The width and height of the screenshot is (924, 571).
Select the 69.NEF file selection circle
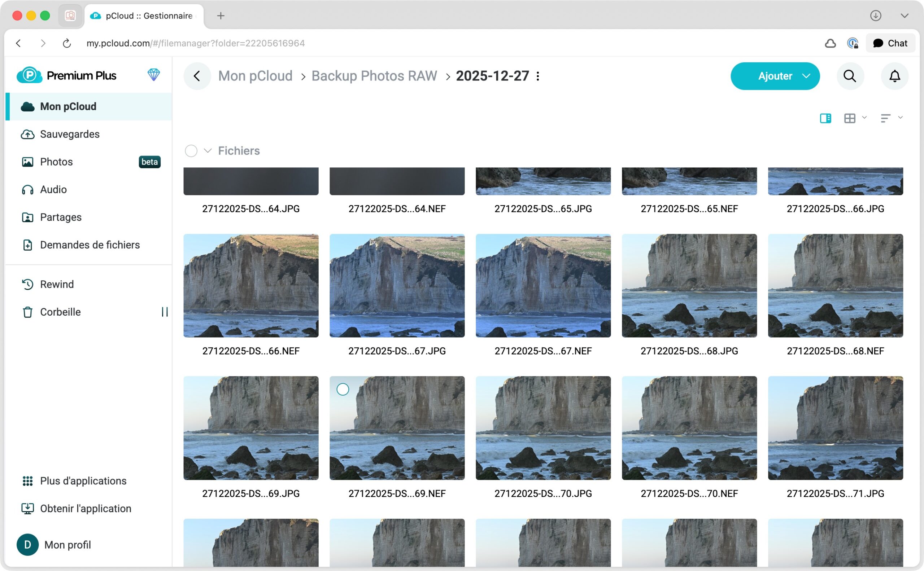pos(343,389)
